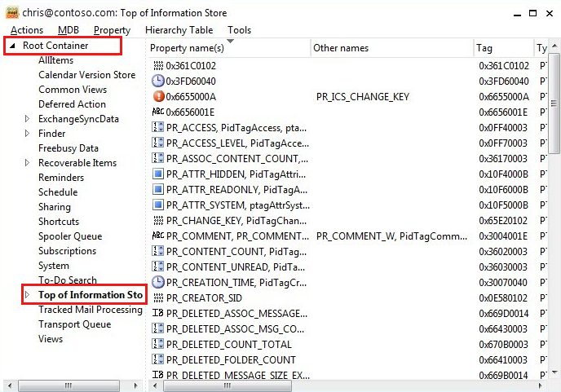Expand the Recoverable Items folder
Viewport: 561px width, 392px height.
27,163
